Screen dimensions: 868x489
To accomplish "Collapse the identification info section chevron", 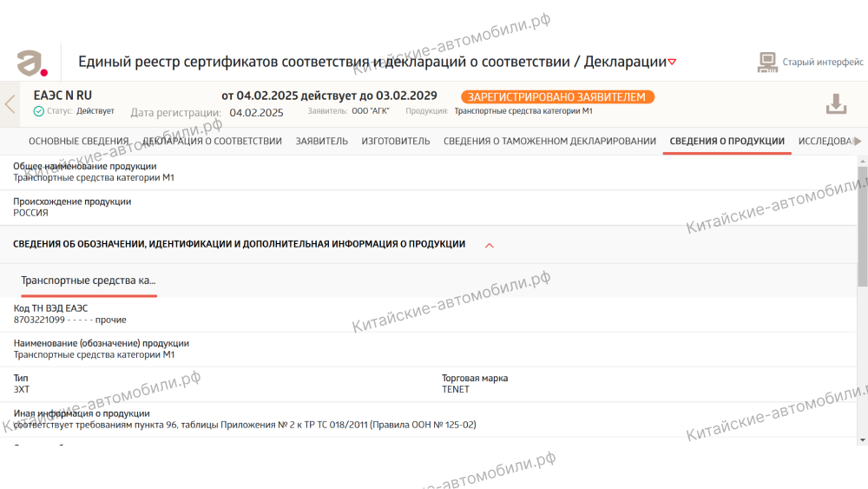I will tap(490, 245).
